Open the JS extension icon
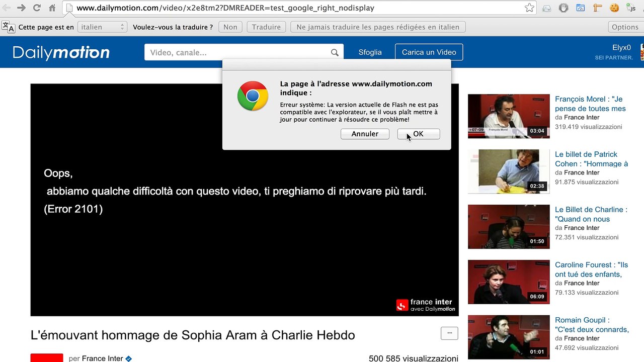Image resolution: width=644 pixels, height=362 pixels. [631, 8]
